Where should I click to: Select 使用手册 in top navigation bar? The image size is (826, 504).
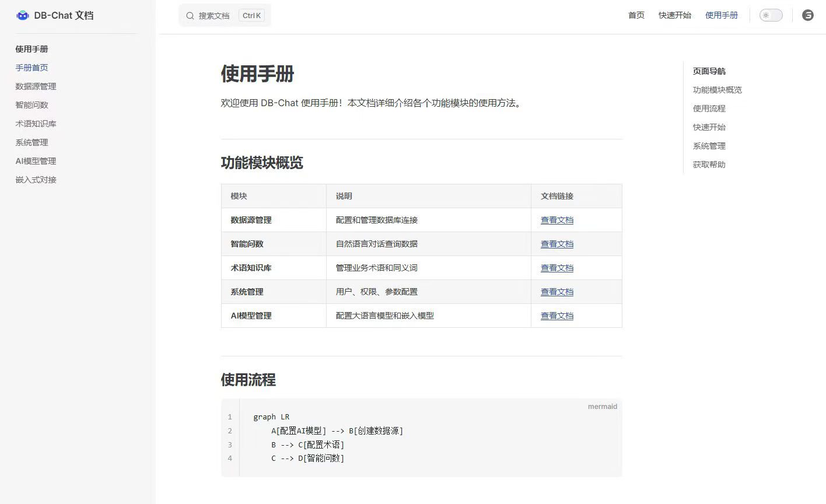pos(721,15)
